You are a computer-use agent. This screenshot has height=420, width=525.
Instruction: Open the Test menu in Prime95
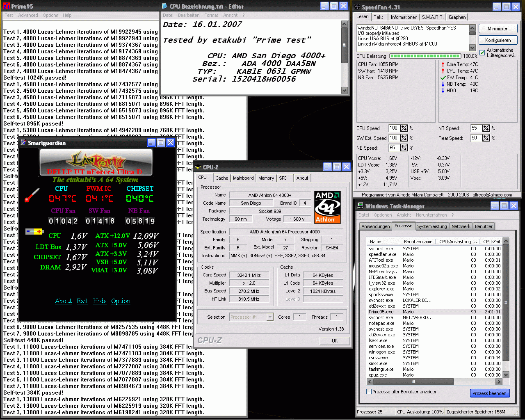(x=9, y=15)
